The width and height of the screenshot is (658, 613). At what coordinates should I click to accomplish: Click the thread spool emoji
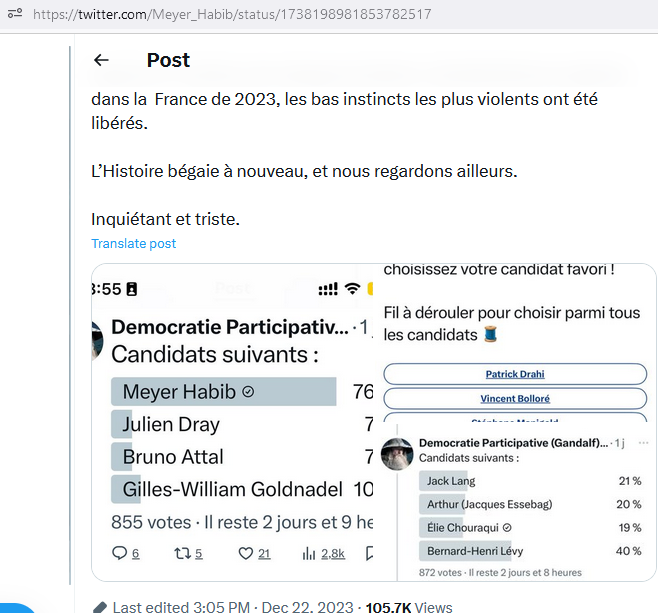click(x=490, y=334)
